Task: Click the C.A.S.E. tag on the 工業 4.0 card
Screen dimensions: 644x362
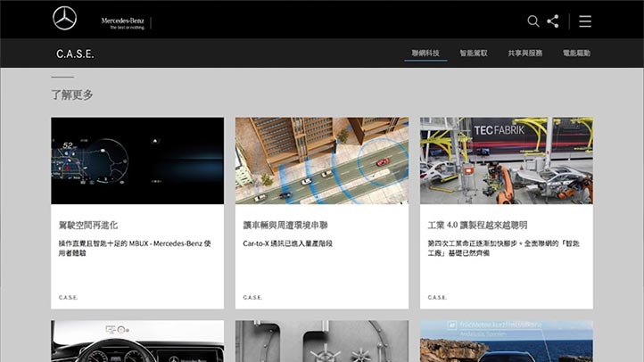Action: [x=437, y=297]
